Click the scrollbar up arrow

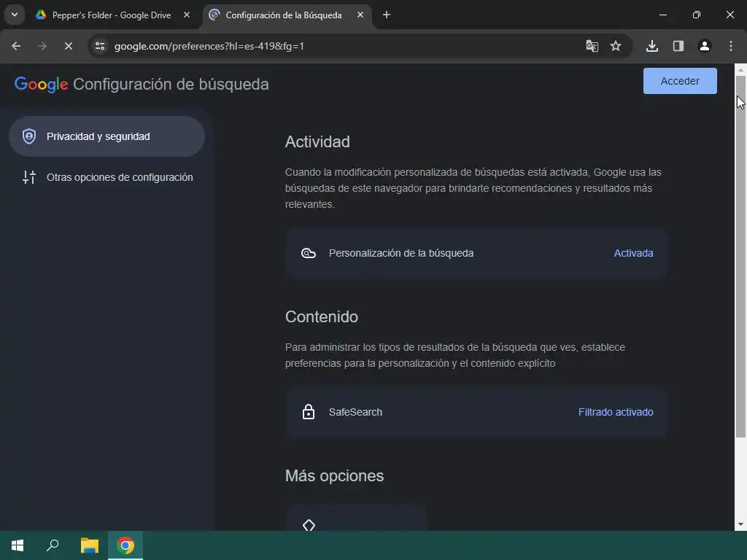coord(740,69)
